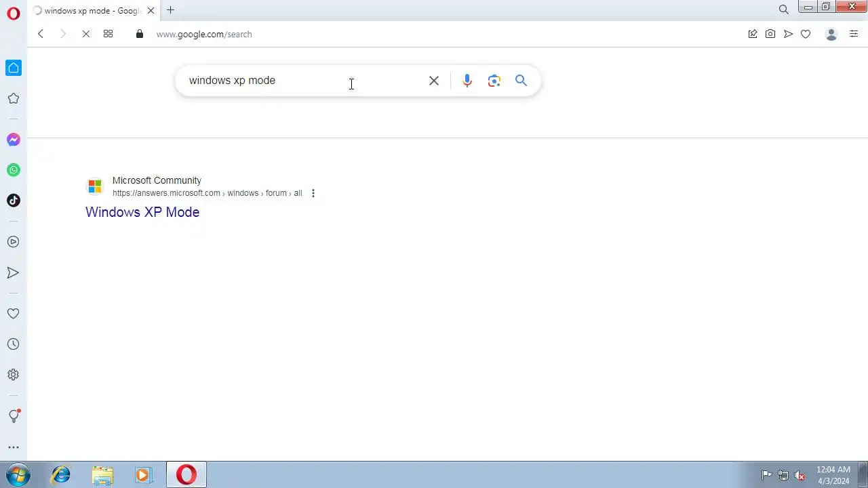Select Opera in the taskbar

coord(186,474)
